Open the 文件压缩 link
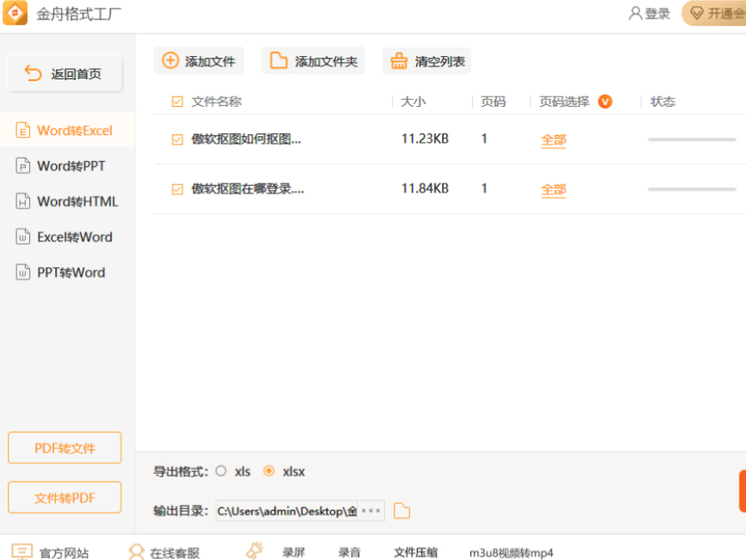The image size is (746, 560). [x=415, y=552]
